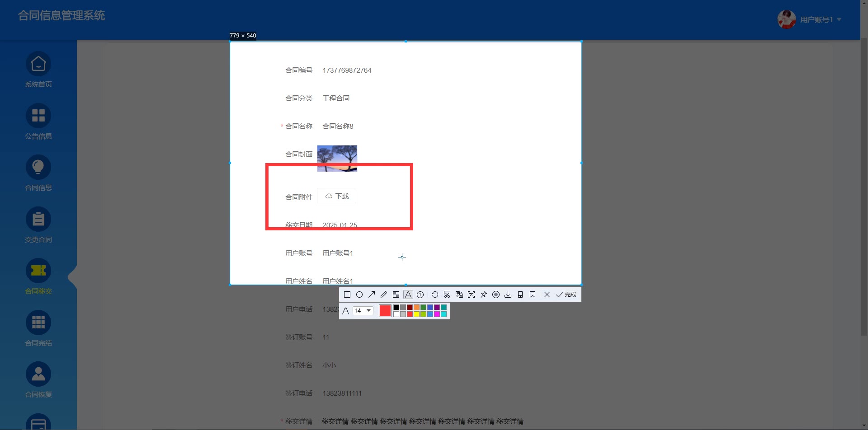Image resolution: width=868 pixels, height=430 pixels.
Task: Click the signing name 小小
Action: (329, 365)
